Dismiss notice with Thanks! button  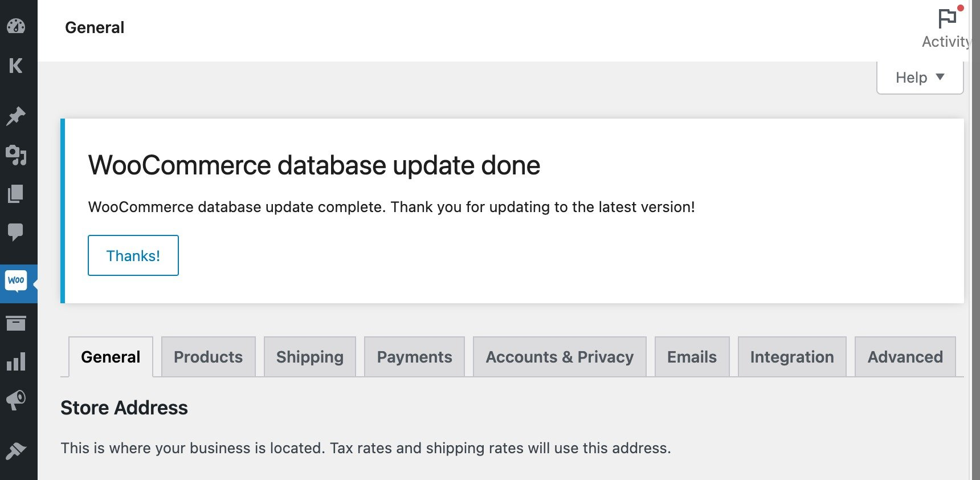click(x=133, y=255)
